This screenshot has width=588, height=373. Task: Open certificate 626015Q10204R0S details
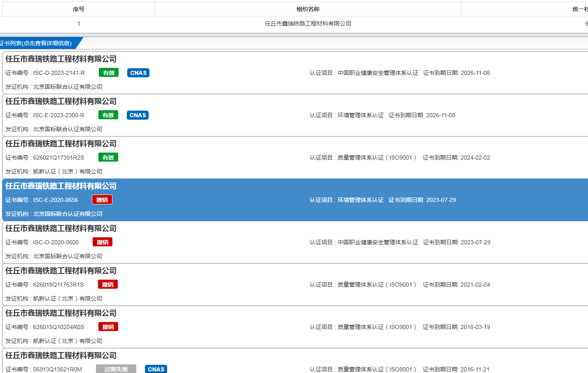[295, 327]
